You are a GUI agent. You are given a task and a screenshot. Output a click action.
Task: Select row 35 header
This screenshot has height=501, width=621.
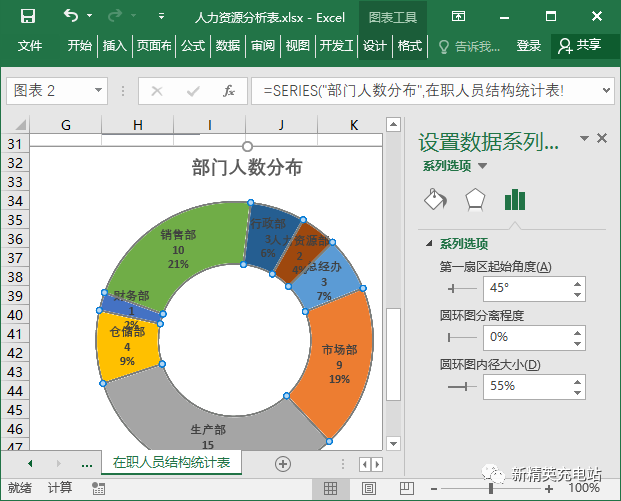tap(15, 220)
